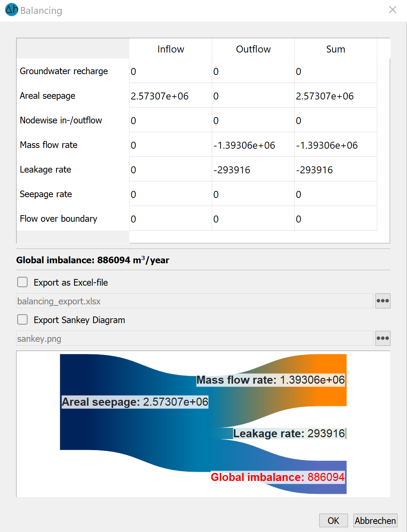Click Leakage rate Sum cell -293916
The width and height of the screenshot is (407, 532).
click(336, 169)
